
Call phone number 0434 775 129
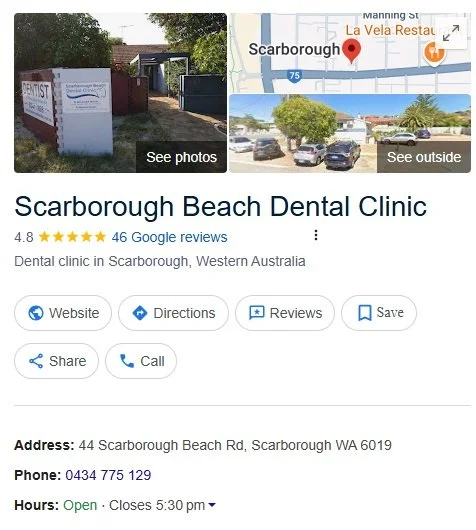[x=108, y=475]
